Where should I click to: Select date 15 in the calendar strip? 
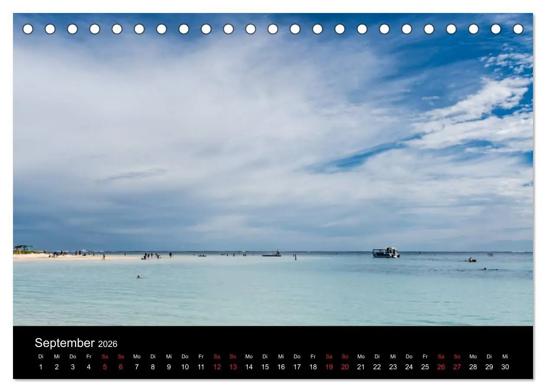(x=265, y=367)
